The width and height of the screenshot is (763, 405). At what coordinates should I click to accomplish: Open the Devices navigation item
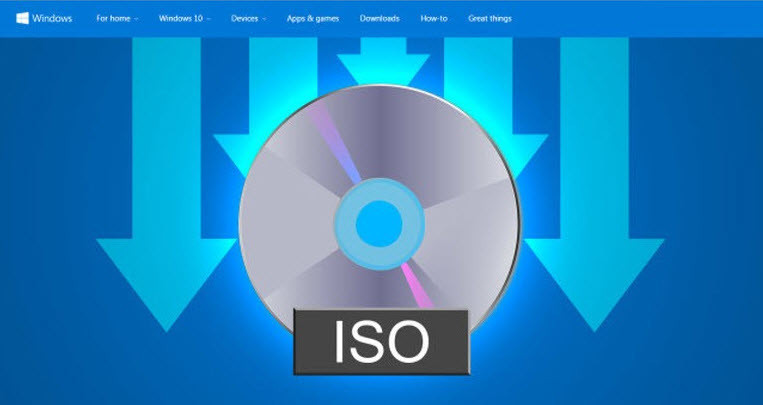point(244,18)
